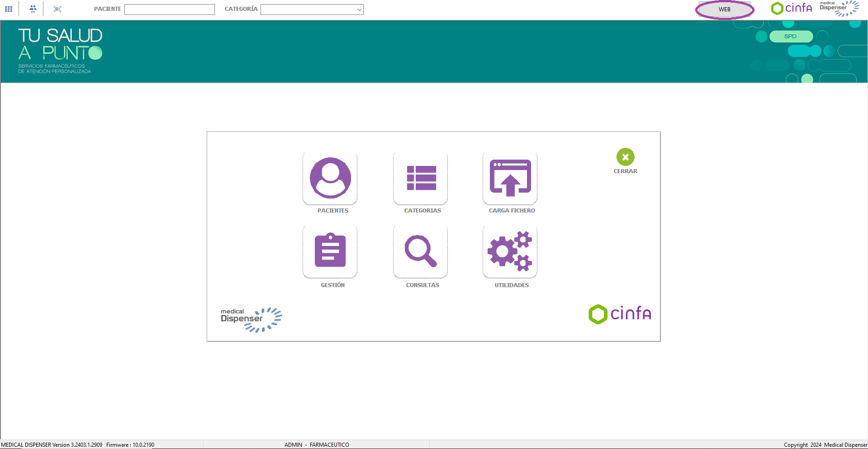
Task: Click the cinfa logo inside the menu panel
Action: click(620, 314)
